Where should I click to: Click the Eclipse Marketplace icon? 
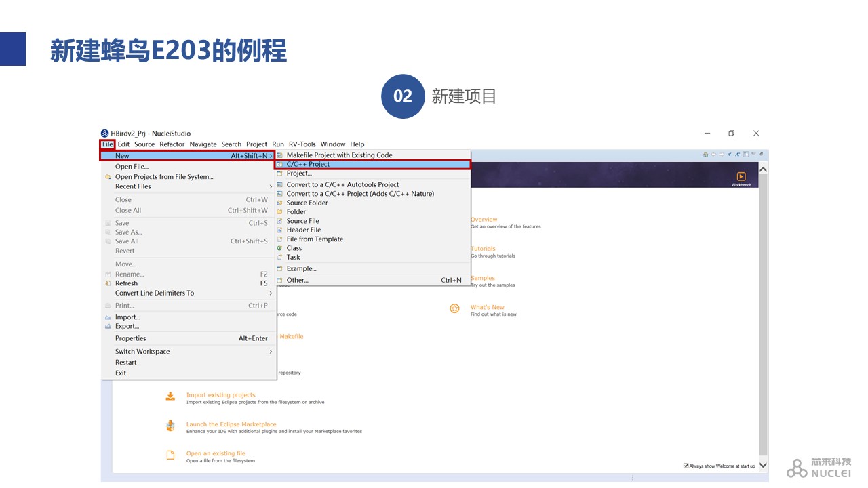click(170, 426)
